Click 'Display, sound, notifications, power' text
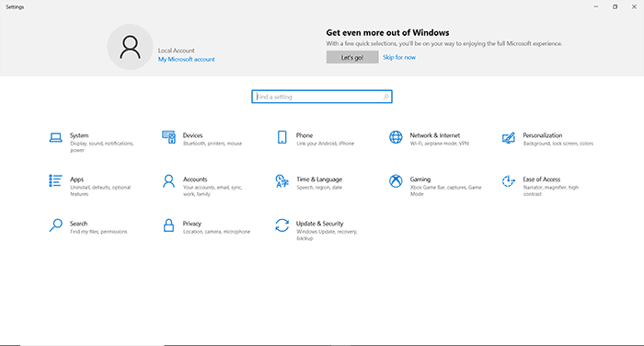Screen dimensions: 644x346 [102, 146]
